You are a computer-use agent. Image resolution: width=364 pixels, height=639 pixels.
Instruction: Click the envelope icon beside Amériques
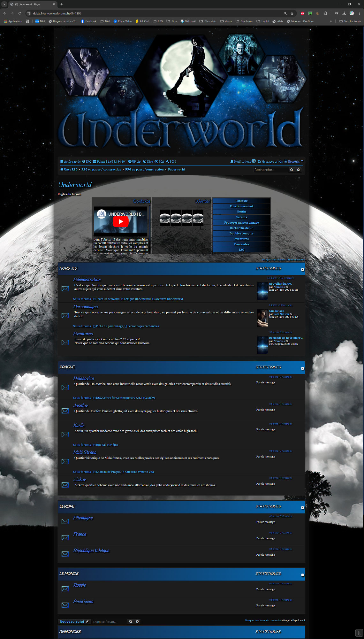pyautogui.click(x=65, y=605)
